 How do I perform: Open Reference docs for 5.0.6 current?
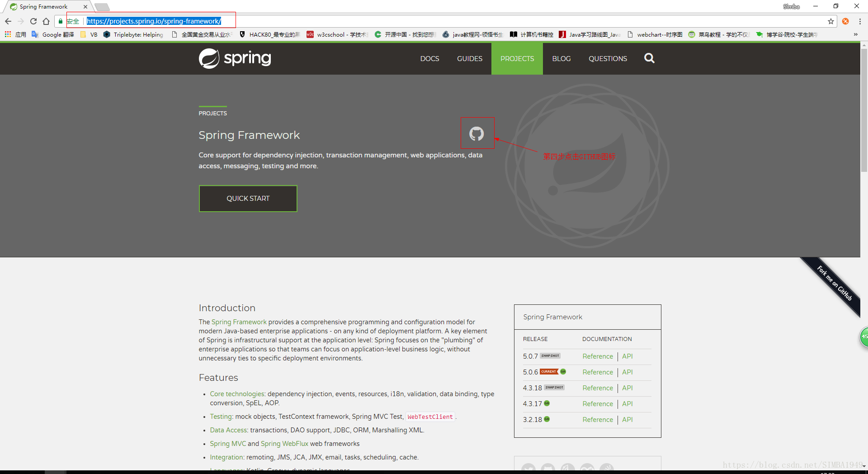coord(598,372)
